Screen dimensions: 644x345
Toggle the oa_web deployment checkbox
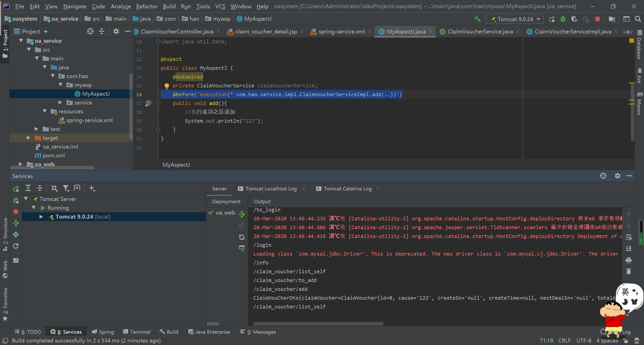[212, 213]
